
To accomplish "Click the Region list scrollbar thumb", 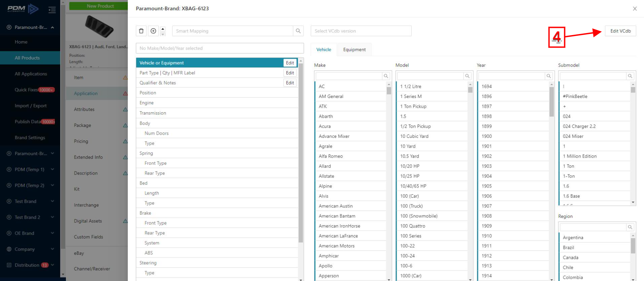I will click(x=633, y=246).
